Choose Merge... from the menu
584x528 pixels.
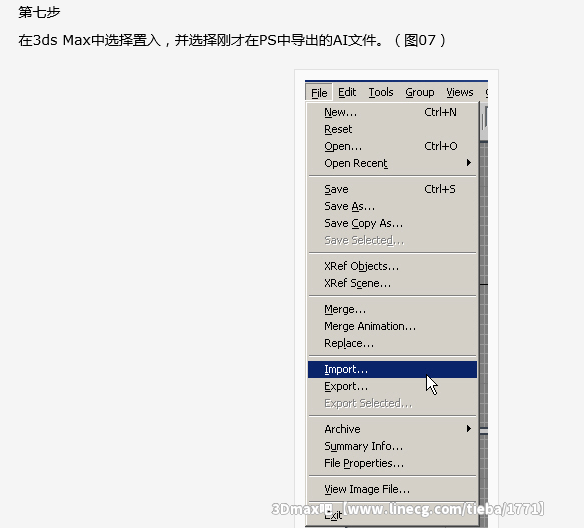[x=392, y=309]
